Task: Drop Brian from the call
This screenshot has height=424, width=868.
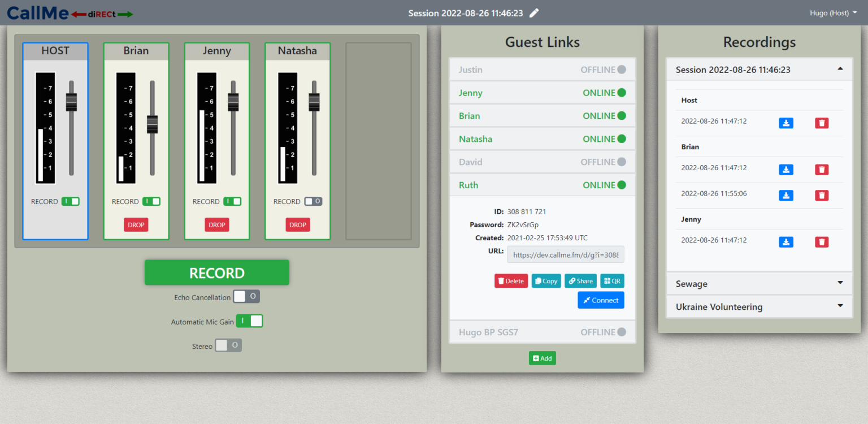Action: pos(136,224)
